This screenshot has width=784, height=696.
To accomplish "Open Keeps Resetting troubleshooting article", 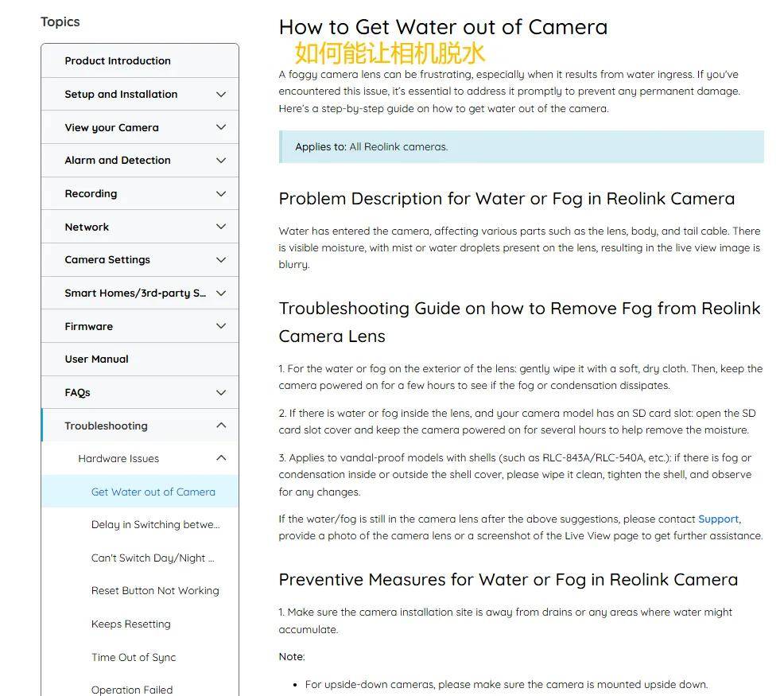I will (x=131, y=624).
